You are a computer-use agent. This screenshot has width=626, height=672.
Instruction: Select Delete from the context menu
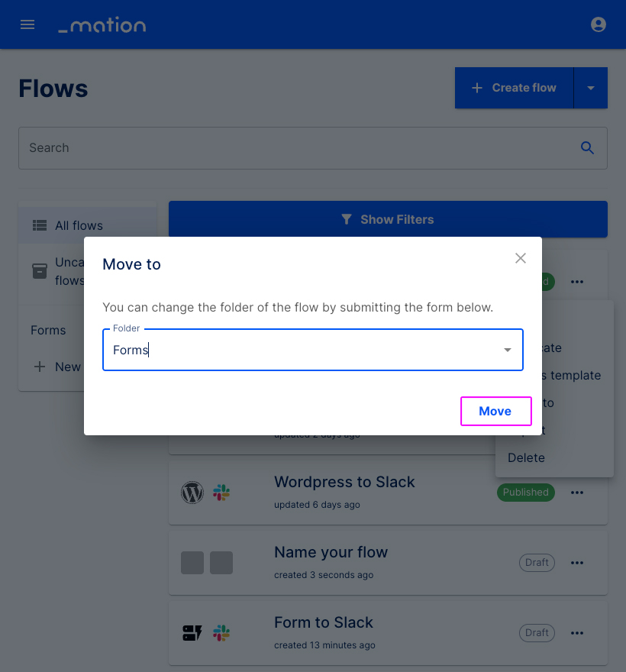[526, 457]
